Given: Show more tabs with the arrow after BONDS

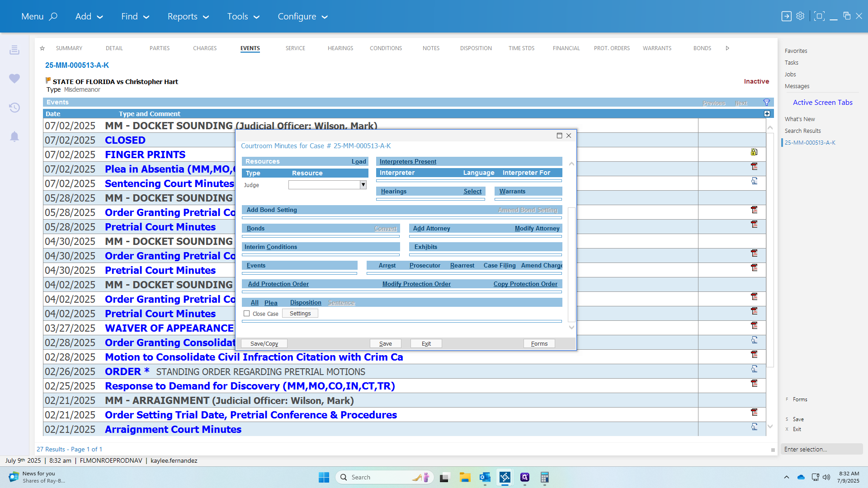Looking at the screenshot, I should [x=727, y=48].
